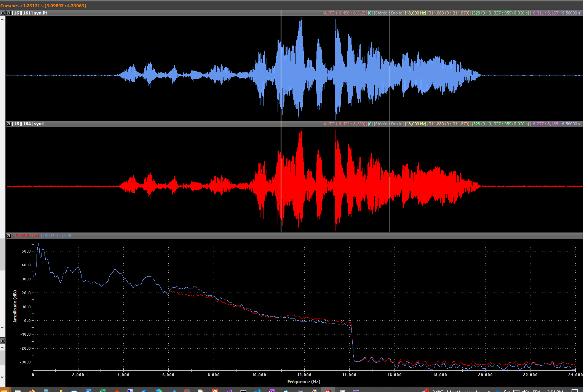The image size is (583, 392).
Task: Click the 48,000 Hz sample rate of syn1
Action: [415, 124]
